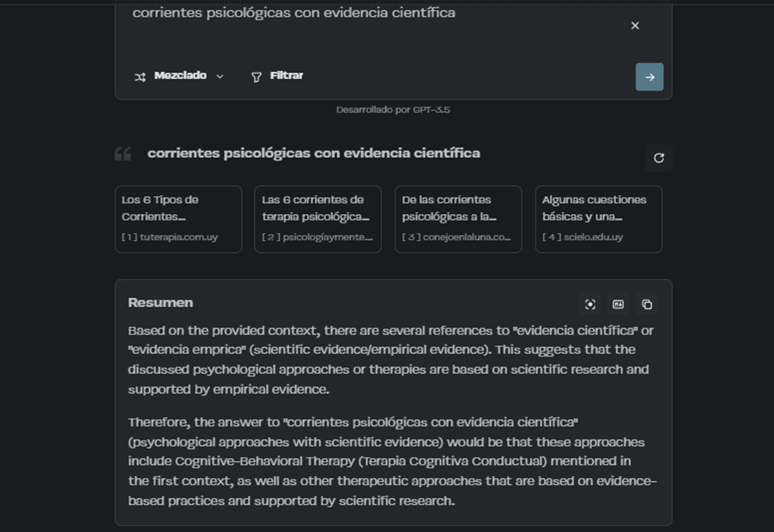Viewport: 774px width, 532px height.
Task: Click the quotation mark icon beside the query
Action: [x=123, y=154]
